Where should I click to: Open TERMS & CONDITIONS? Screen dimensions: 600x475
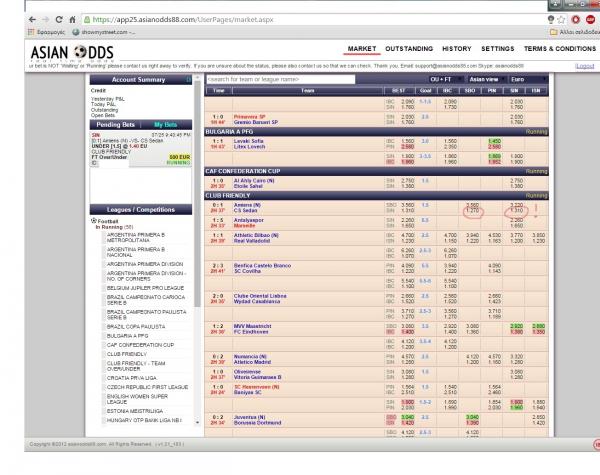pos(560,49)
